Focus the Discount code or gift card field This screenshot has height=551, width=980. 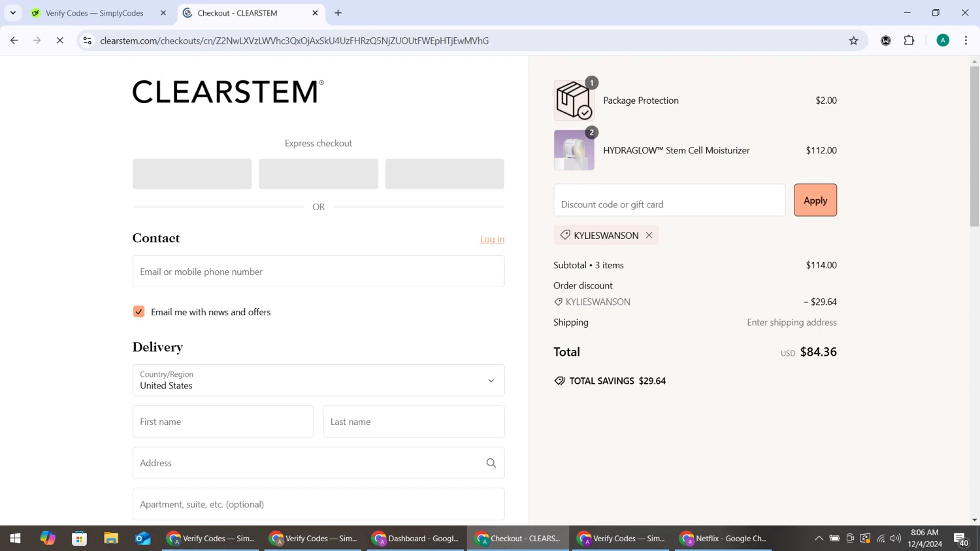tap(669, 200)
